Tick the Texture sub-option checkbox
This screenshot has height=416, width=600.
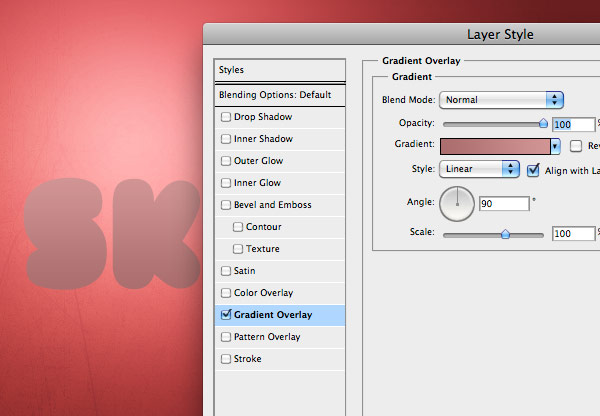coord(238,249)
